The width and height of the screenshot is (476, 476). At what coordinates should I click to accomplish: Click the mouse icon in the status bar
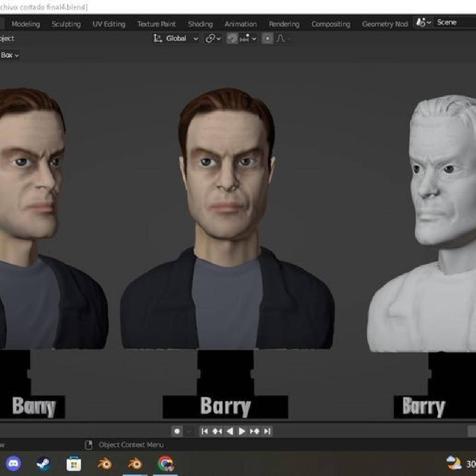click(x=89, y=445)
